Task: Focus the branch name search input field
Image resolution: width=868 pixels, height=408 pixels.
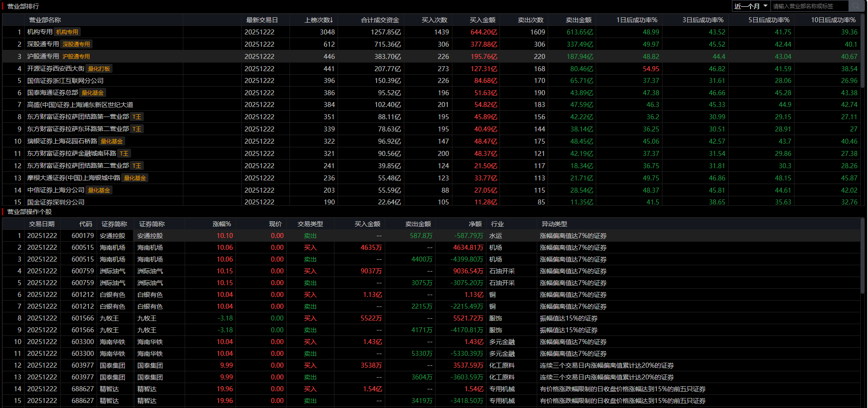Action: click(x=808, y=6)
